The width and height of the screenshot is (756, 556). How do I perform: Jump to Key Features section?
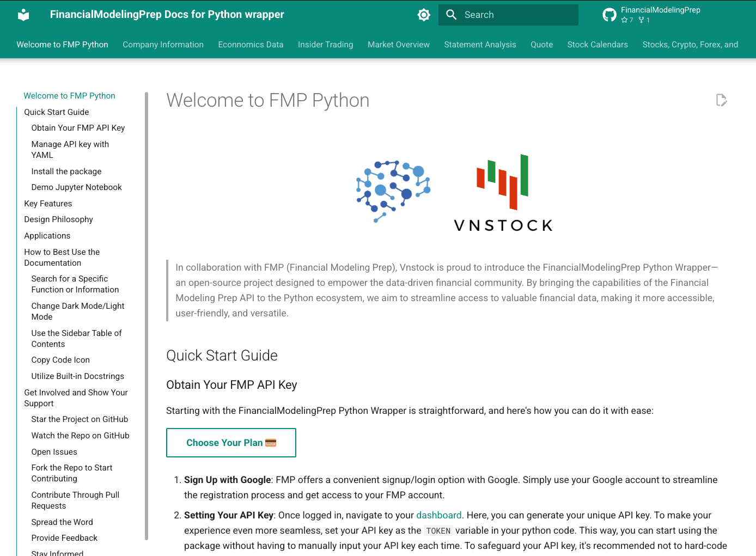coord(48,204)
